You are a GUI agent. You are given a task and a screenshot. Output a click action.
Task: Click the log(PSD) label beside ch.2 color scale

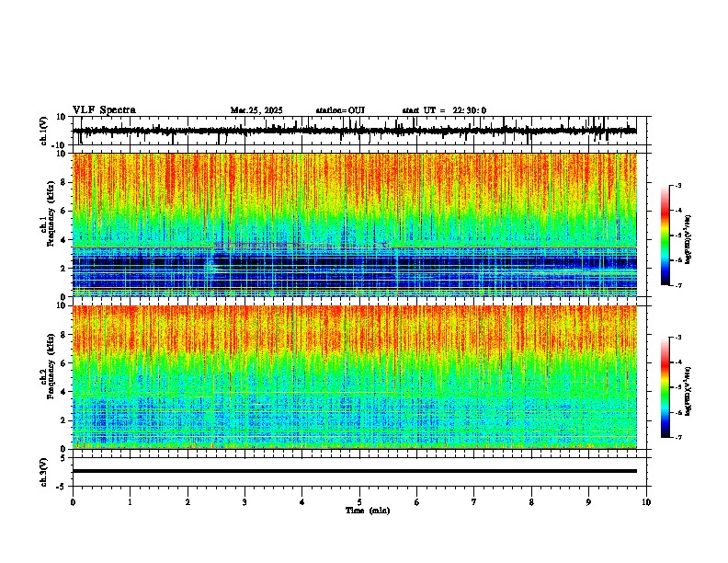(x=688, y=391)
